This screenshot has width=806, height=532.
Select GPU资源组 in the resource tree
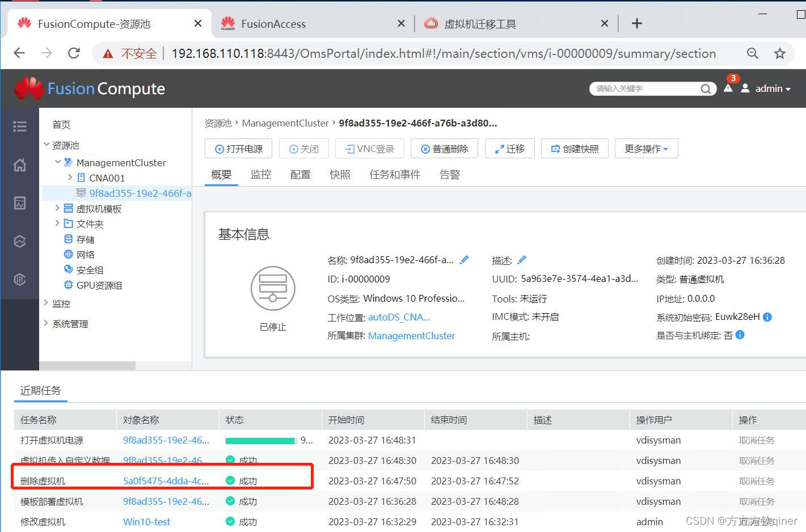[99, 285]
